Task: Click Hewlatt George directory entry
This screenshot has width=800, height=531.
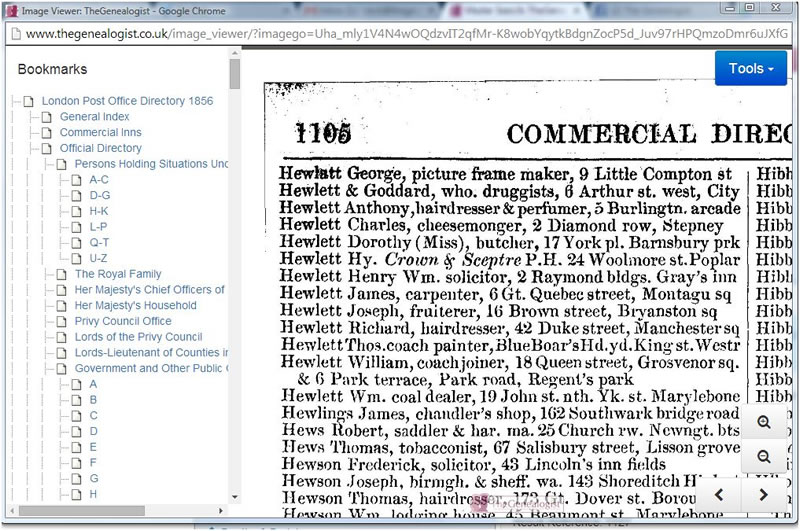Action: click(506, 174)
